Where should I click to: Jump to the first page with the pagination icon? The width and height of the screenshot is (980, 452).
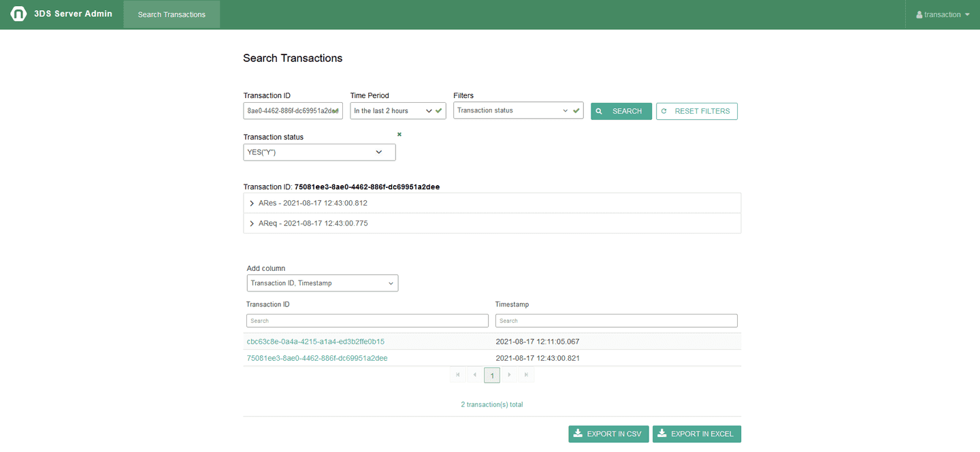(457, 374)
